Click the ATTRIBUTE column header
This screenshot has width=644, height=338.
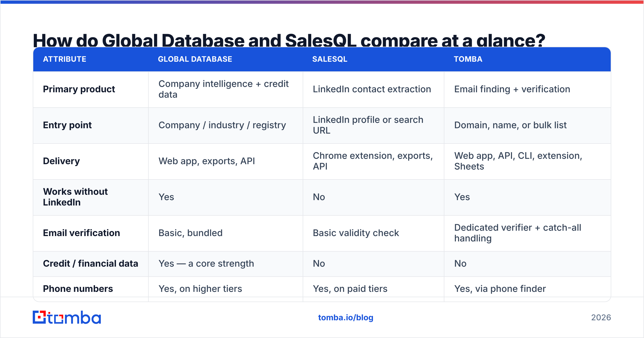coord(65,59)
